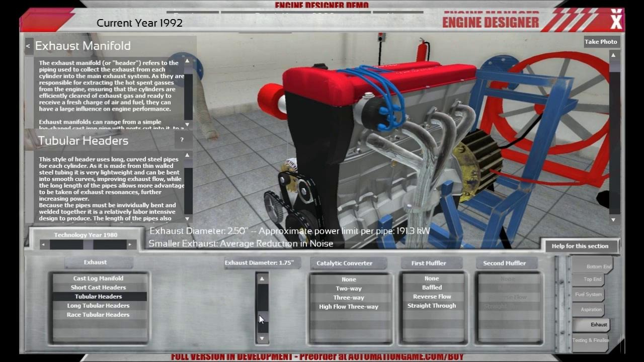Select Short Cast Headers option
This screenshot has width=644, height=362.
click(98, 287)
